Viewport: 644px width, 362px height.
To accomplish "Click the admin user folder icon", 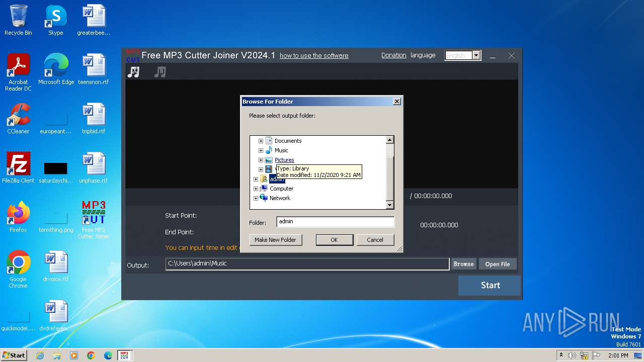I will pyautogui.click(x=264, y=179).
